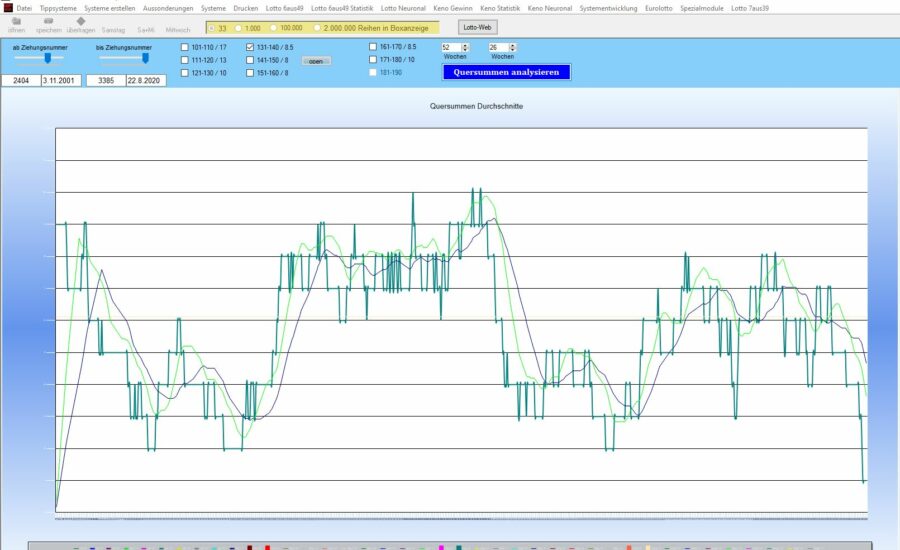Open the Spezialmodule menu
The image size is (900, 550).
702,8
